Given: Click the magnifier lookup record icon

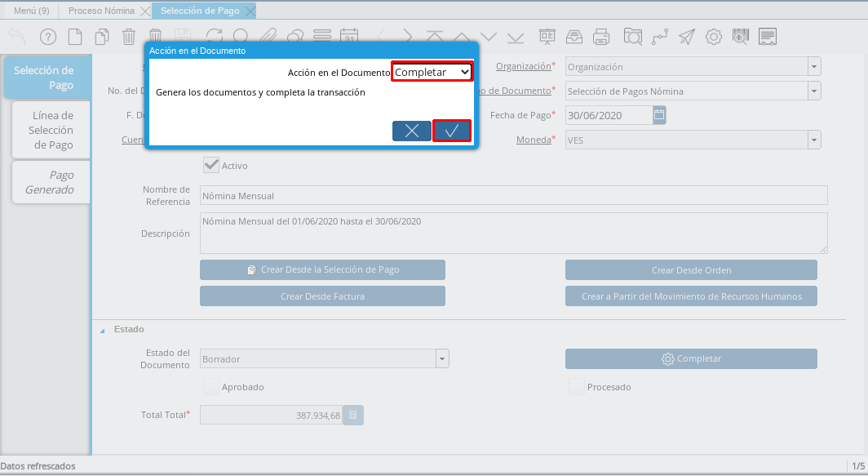Looking at the screenshot, I should 241,35.
